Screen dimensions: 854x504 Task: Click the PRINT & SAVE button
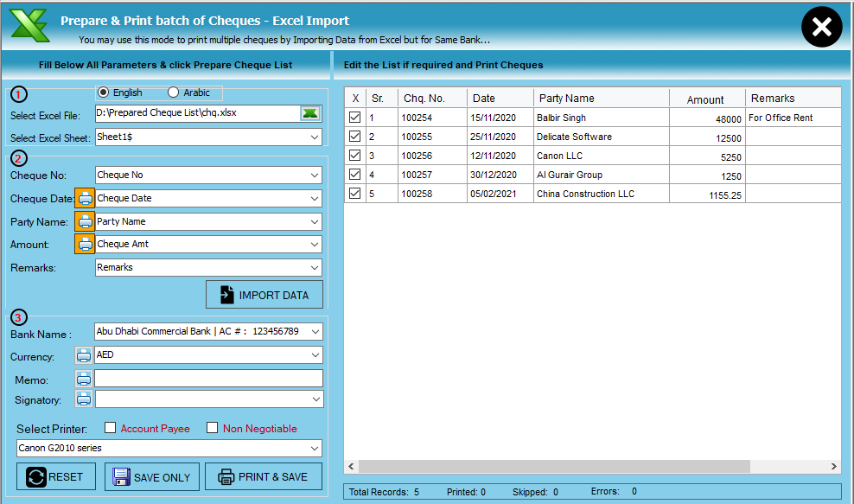click(263, 476)
